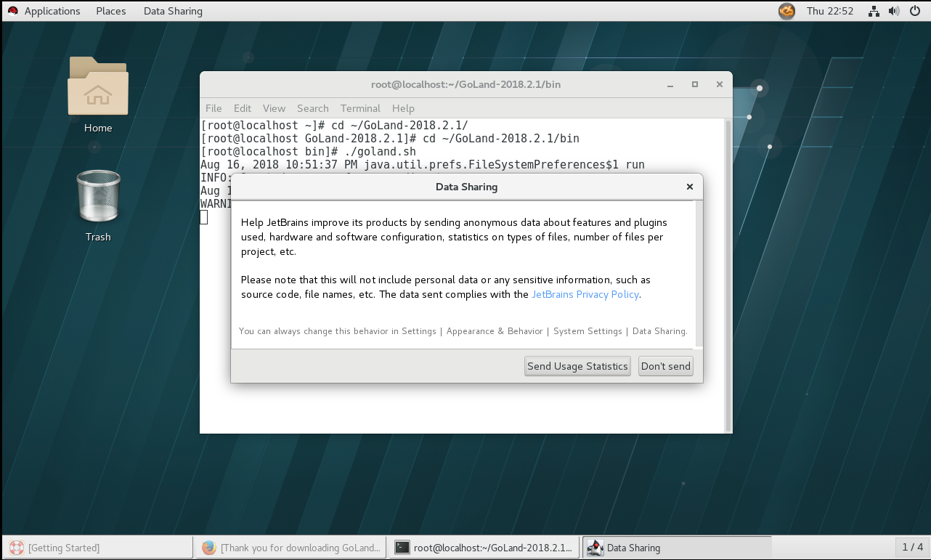Switch to Getting Started taskbar window
931x560 pixels.
[97, 548]
